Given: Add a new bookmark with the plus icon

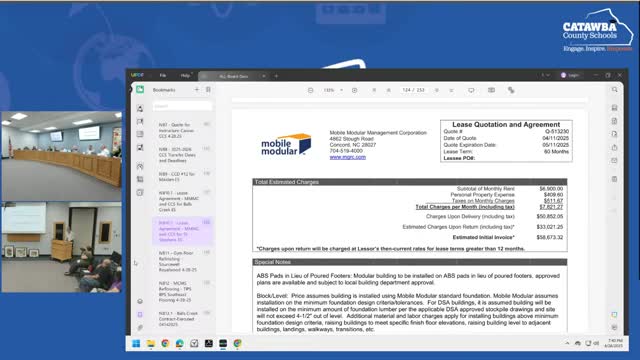Looking at the screenshot, I should 197,89.
